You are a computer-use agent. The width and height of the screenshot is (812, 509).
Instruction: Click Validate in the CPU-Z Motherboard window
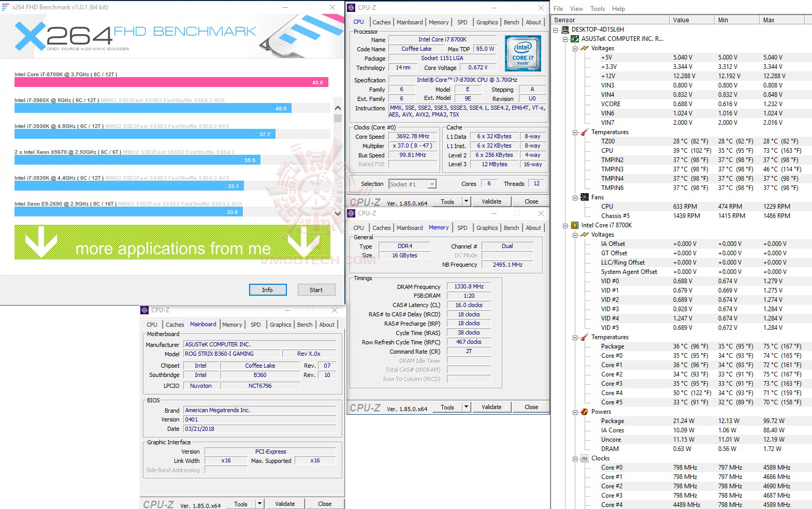point(285,504)
